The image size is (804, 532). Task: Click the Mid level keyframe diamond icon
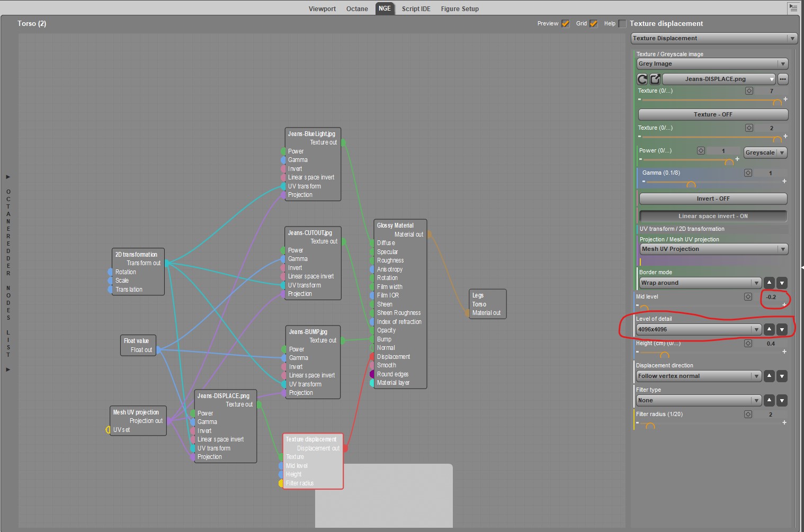[x=748, y=296]
